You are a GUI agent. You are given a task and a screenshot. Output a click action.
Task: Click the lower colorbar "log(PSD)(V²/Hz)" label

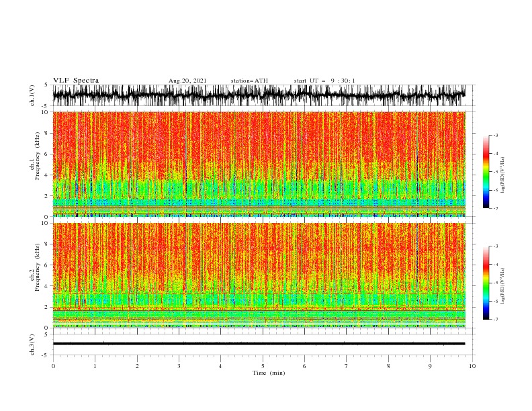tap(503, 286)
